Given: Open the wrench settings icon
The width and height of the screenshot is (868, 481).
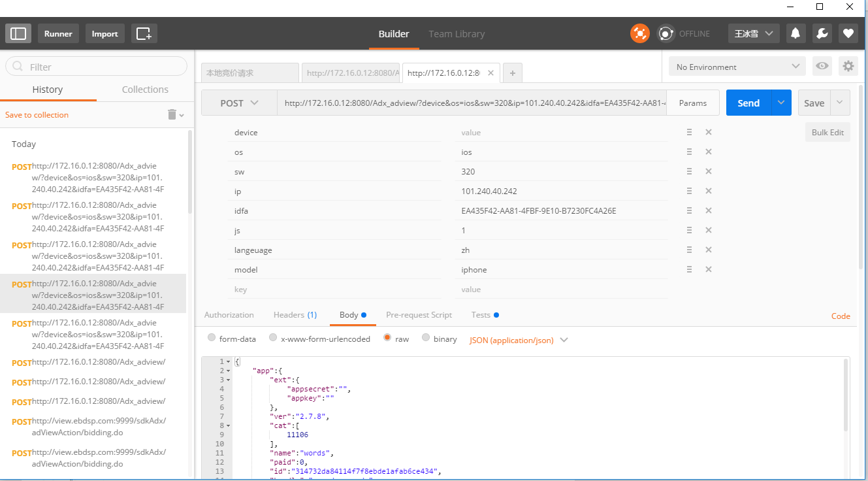Looking at the screenshot, I should coord(822,33).
